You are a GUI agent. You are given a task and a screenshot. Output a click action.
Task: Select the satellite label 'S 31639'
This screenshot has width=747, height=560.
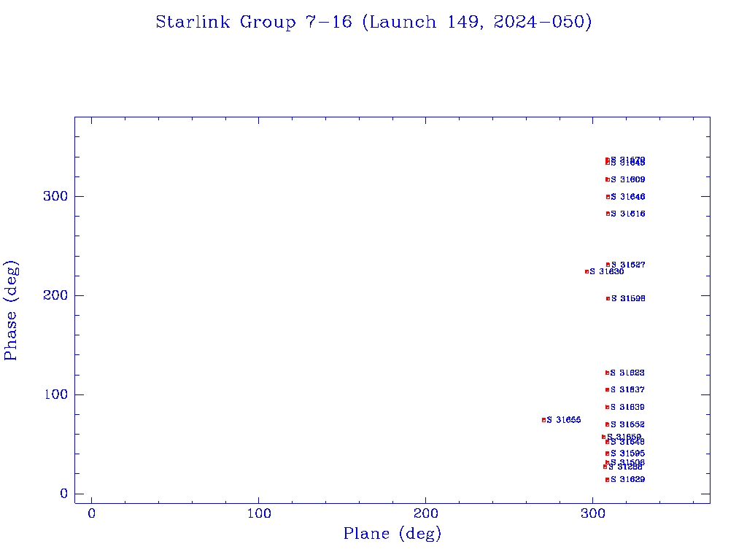point(627,407)
